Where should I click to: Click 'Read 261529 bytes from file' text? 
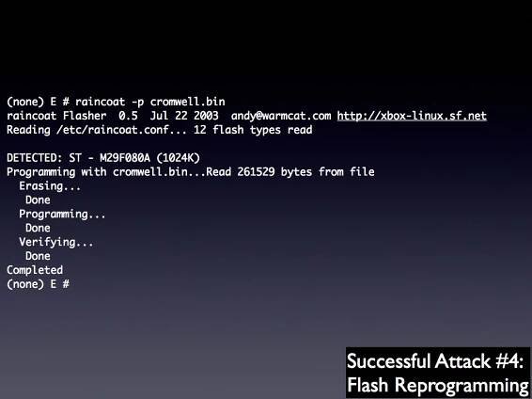pyautogui.click(x=290, y=172)
